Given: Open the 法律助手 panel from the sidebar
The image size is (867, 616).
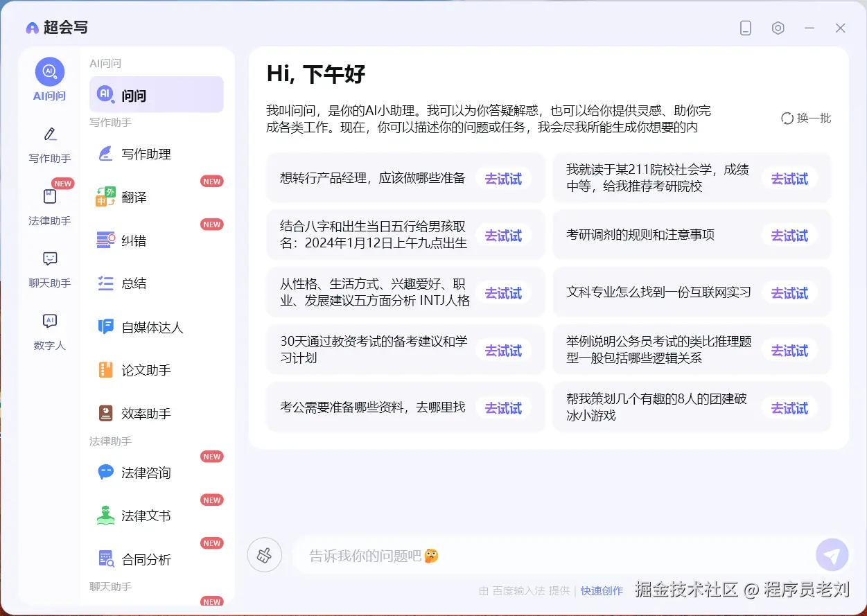Looking at the screenshot, I should pyautogui.click(x=49, y=206).
